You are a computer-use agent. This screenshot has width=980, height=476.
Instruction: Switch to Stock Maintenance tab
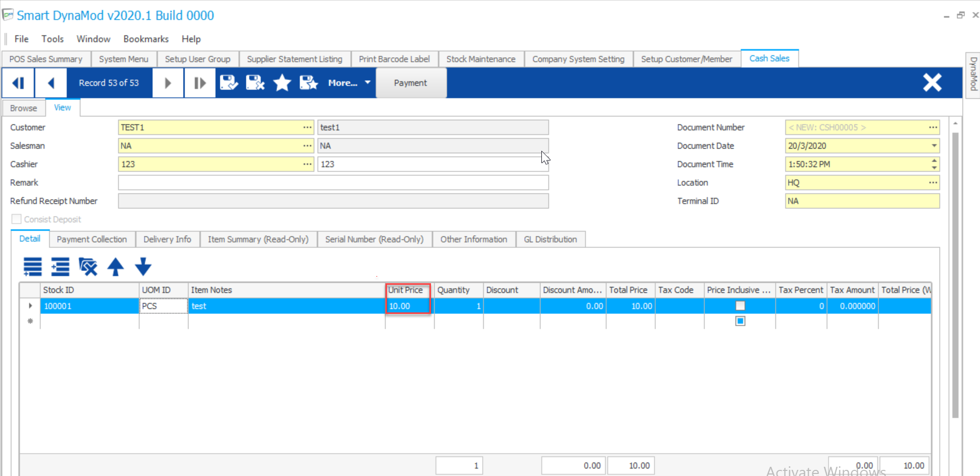(x=481, y=59)
